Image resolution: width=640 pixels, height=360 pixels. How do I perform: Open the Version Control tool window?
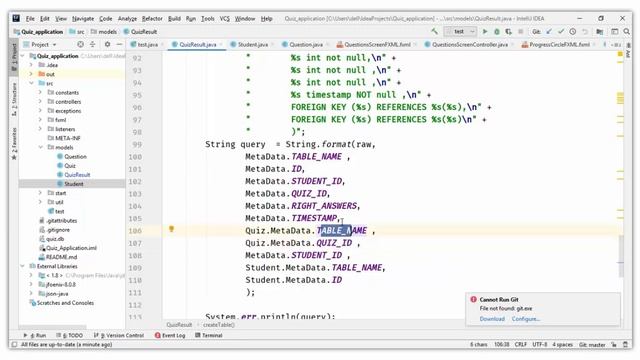(x=119, y=335)
